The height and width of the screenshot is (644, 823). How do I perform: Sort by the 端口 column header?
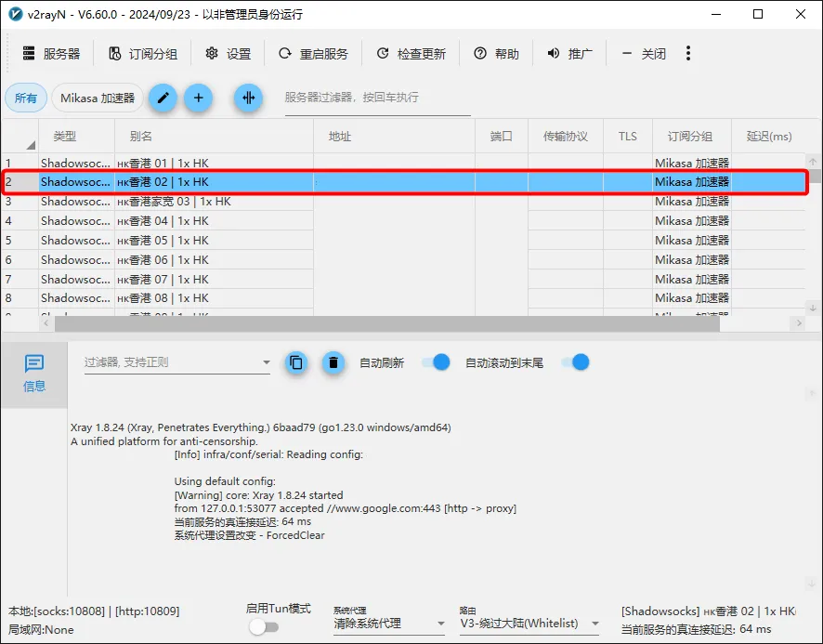click(x=502, y=137)
